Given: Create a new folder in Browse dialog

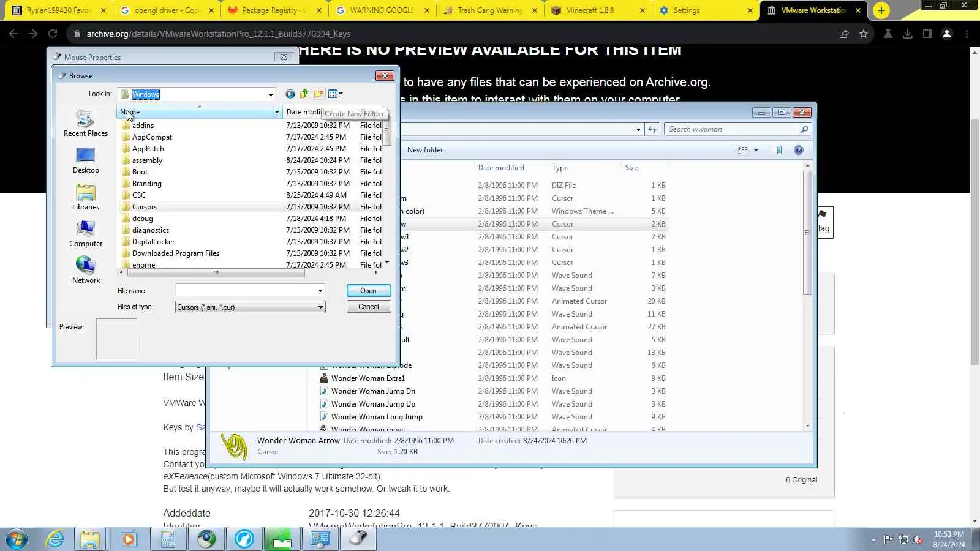Looking at the screenshot, I should (x=318, y=94).
